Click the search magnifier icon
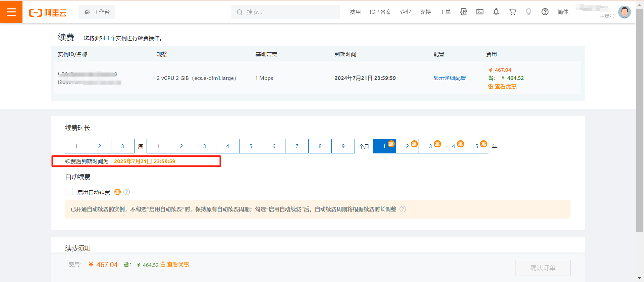The image size is (644, 282). (x=239, y=12)
